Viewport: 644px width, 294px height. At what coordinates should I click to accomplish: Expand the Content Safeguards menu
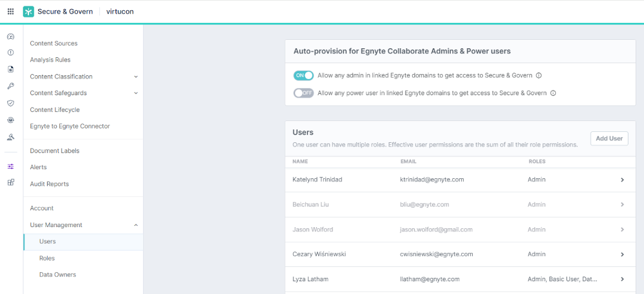[x=136, y=93]
